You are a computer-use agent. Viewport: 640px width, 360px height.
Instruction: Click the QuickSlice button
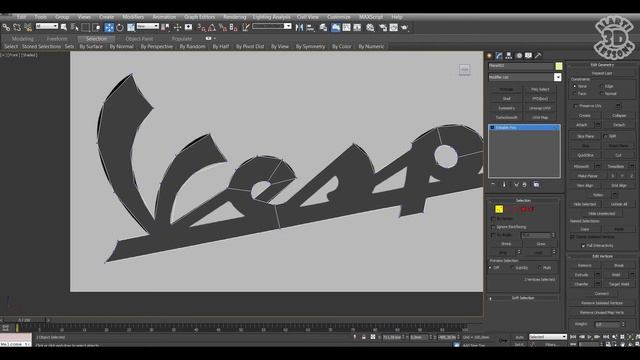click(x=585, y=156)
